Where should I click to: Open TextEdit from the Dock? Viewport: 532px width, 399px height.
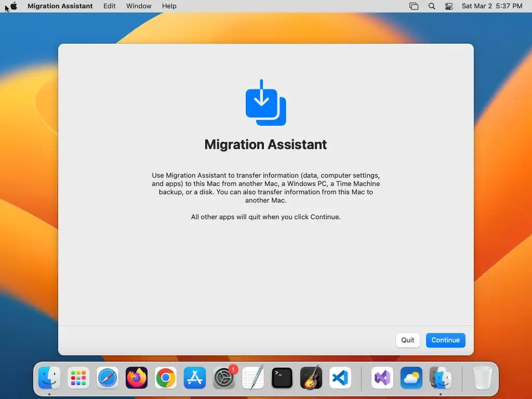[x=253, y=378]
